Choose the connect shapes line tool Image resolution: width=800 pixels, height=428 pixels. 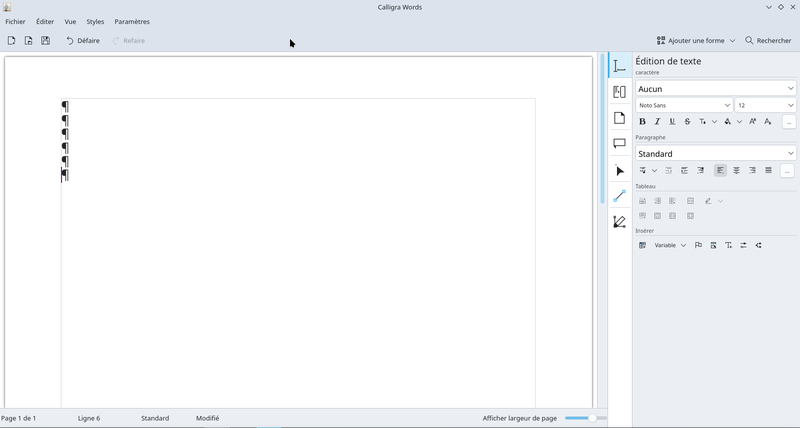[619, 196]
